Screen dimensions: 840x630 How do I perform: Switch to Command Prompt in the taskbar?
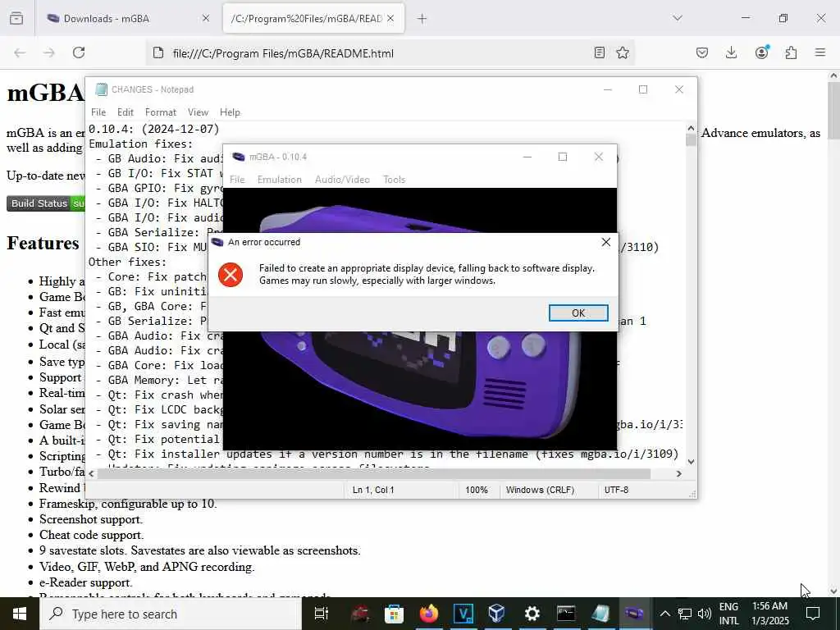[566, 614]
